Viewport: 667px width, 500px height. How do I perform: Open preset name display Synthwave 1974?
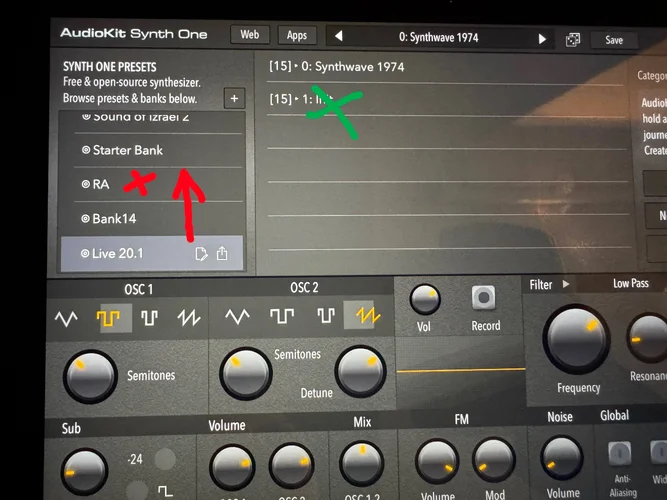439,38
